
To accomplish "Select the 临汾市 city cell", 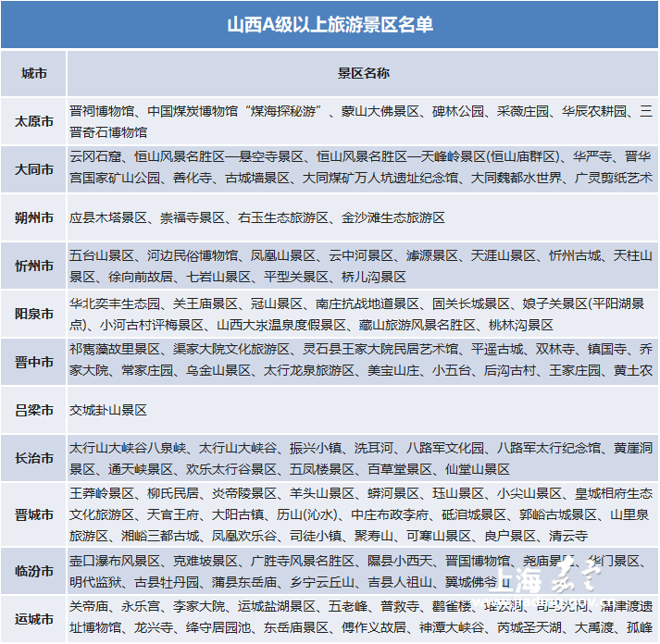I will 33,571.
